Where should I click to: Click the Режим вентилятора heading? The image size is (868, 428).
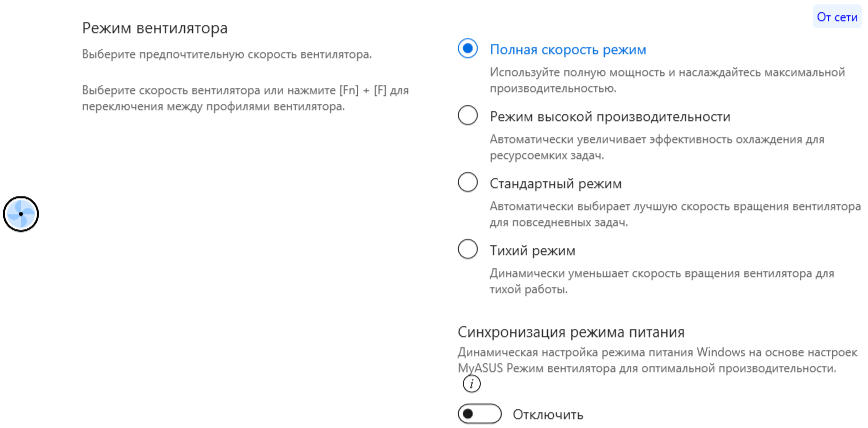161,27
